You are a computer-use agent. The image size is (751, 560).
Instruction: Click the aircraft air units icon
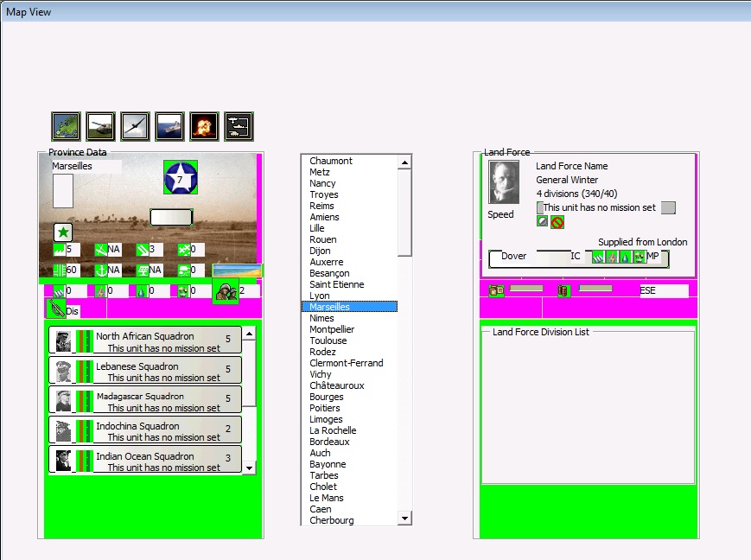pos(135,127)
